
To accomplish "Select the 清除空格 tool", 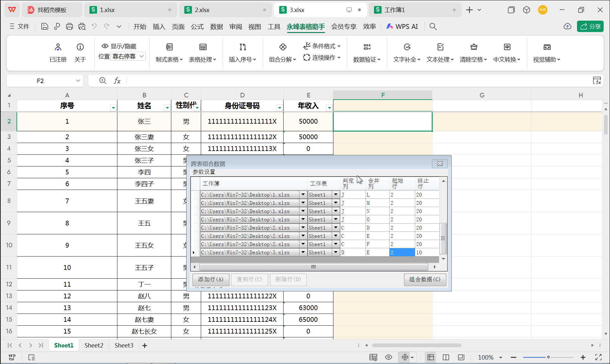I will [473, 52].
